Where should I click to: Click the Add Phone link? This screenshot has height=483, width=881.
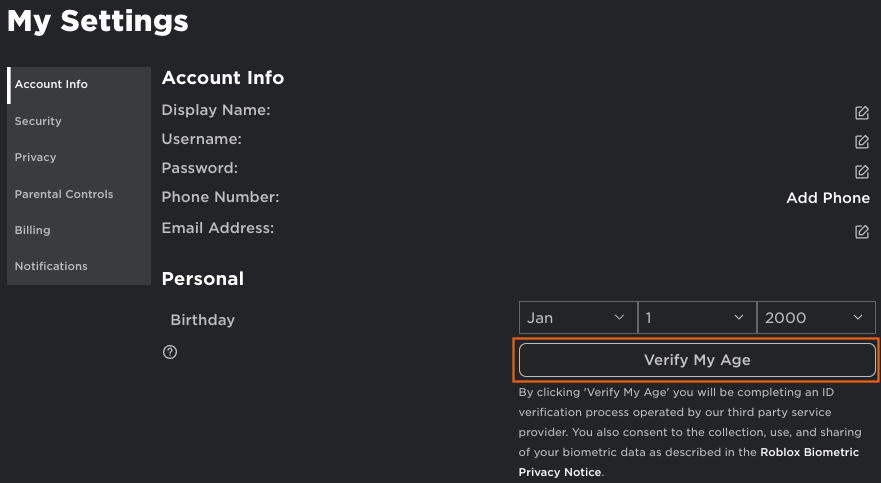click(x=827, y=198)
